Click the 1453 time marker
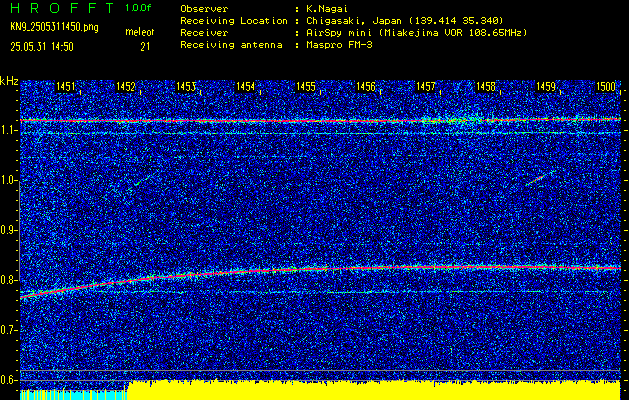Screen dimensions: 629x400 (x=186, y=86)
